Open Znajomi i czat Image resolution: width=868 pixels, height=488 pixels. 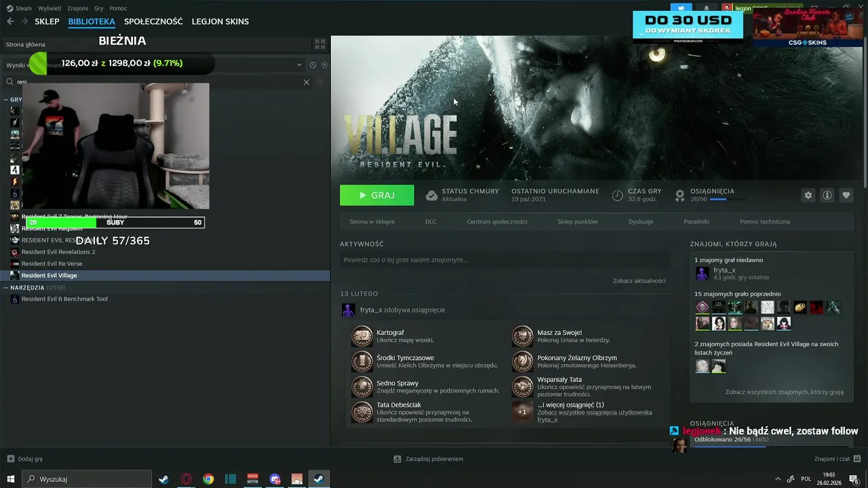click(x=837, y=459)
